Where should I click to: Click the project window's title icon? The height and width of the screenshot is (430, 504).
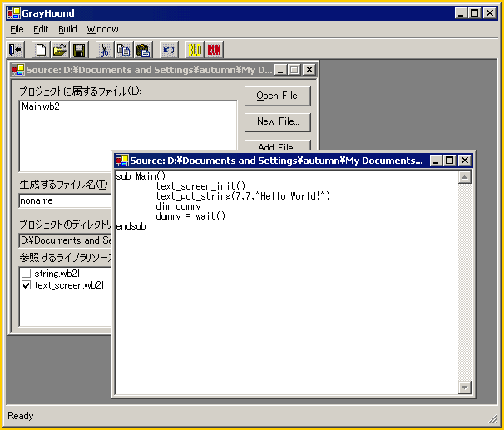[x=18, y=69]
